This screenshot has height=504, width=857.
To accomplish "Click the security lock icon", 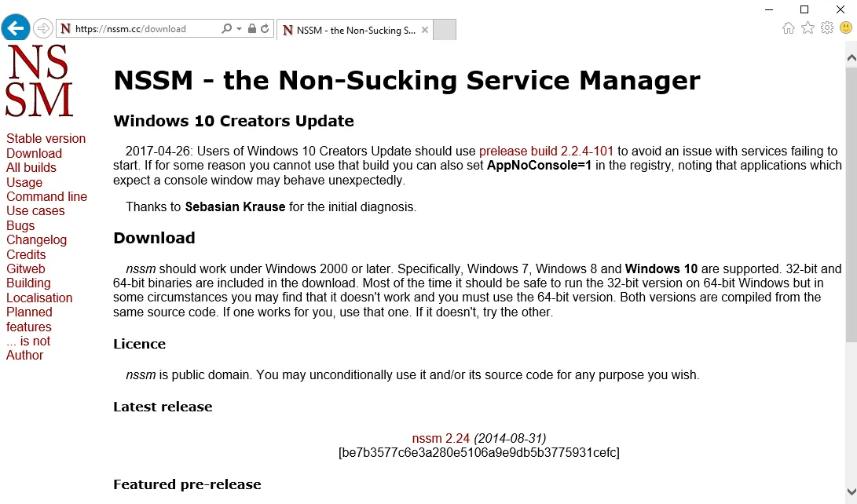I will point(252,28).
